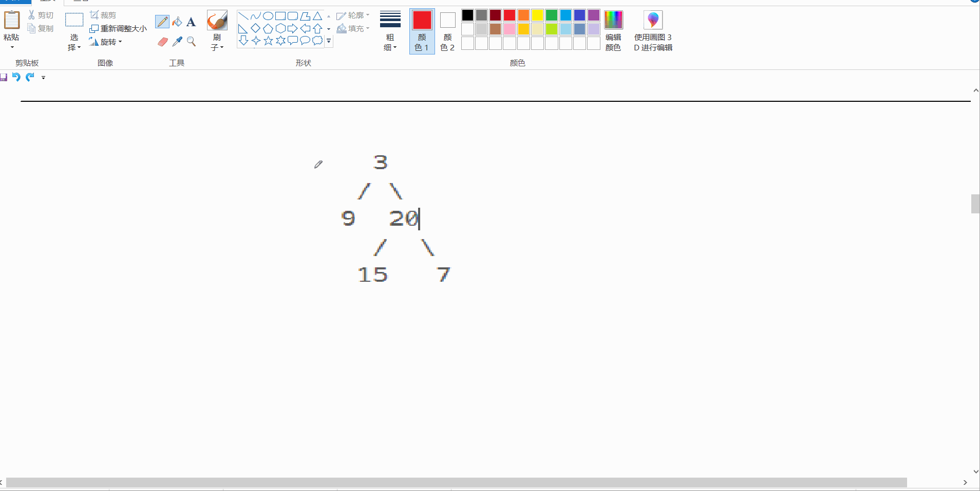This screenshot has height=491, width=980.
Task: Click the Undo icon on quick access toolbar
Action: pyautogui.click(x=16, y=77)
